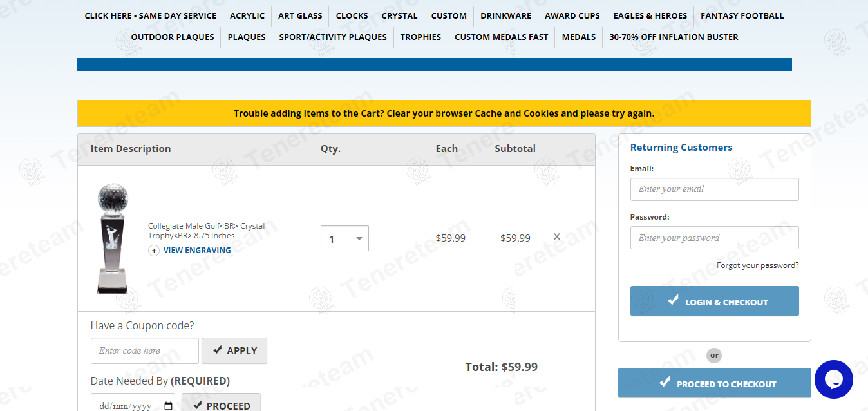
Task: Open the date picker calendar icon
Action: (168, 406)
